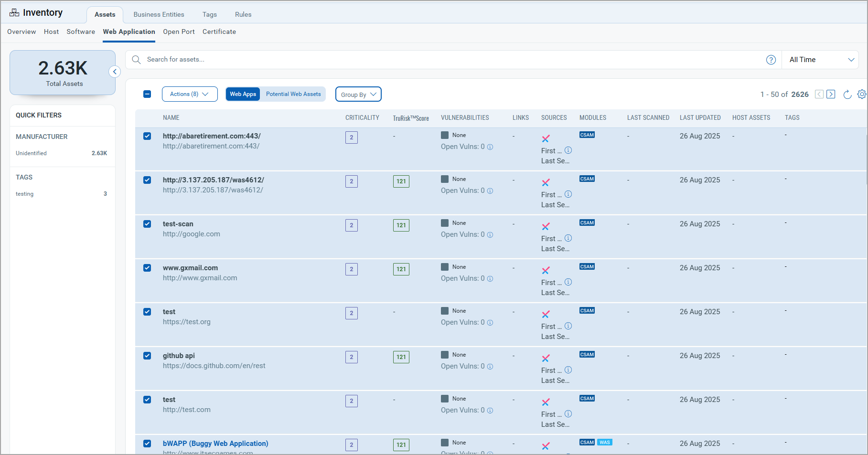
Task: Open the Actions (8) dropdown
Action: [x=190, y=94]
